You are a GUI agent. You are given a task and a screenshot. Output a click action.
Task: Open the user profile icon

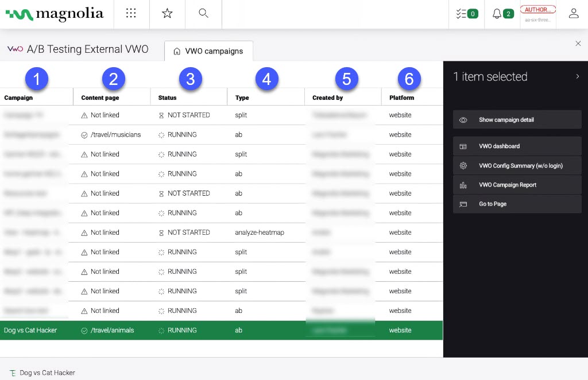click(573, 14)
